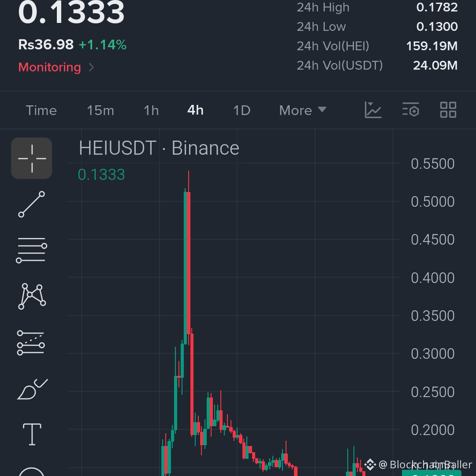Click the 0.5500 price axis label

433,164
